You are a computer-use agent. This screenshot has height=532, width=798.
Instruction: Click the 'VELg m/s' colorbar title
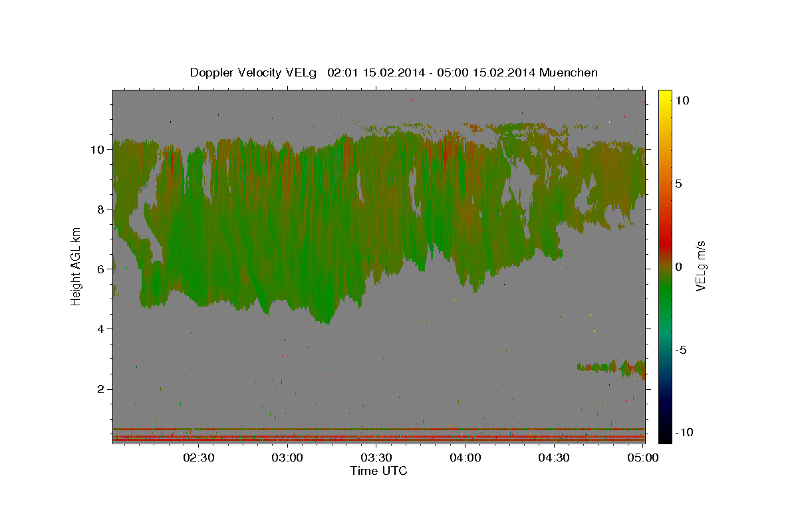pos(702,267)
